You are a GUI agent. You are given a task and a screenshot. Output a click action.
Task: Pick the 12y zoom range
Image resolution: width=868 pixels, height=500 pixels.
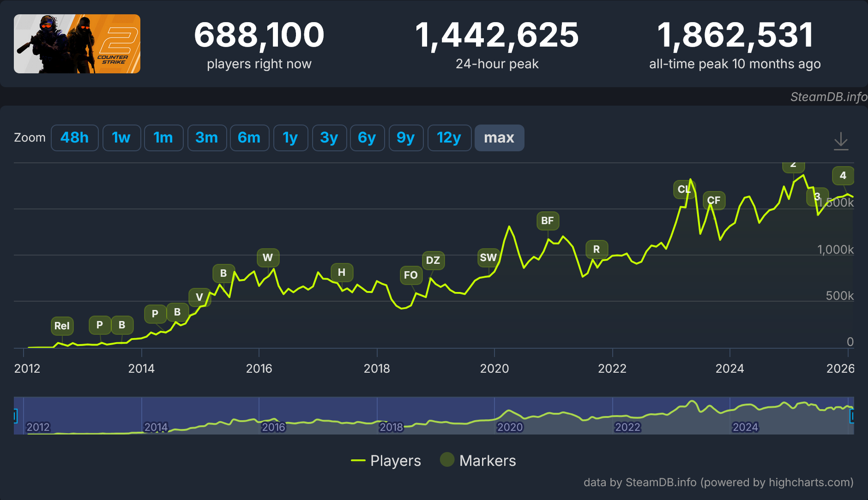[x=449, y=137]
